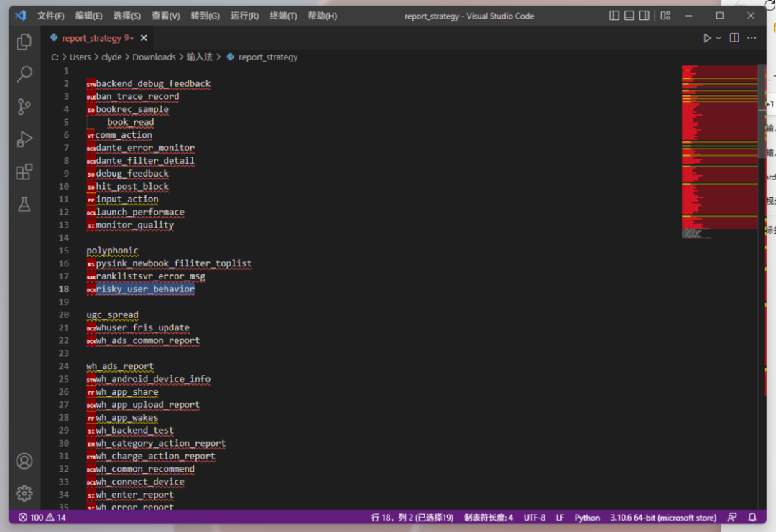Open the Manage gear icon
The height and width of the screenshot is (532, 776).
(x=24, y=493)
